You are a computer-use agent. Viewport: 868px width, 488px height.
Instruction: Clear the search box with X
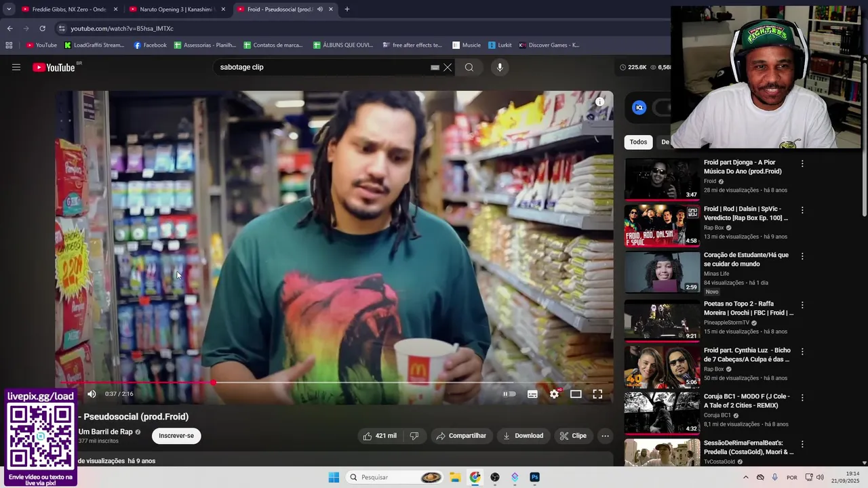448,67
